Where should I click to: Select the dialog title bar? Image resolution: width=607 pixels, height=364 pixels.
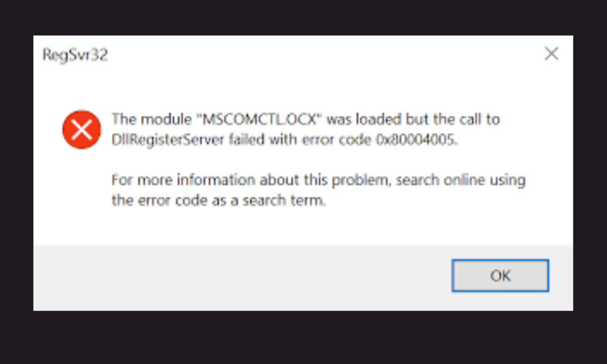coord(283,54)
